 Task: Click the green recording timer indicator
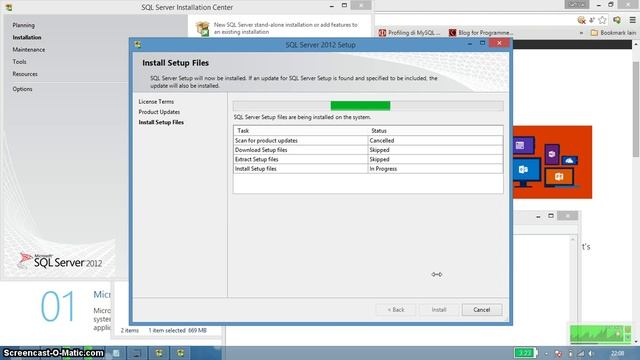(525, 353)
